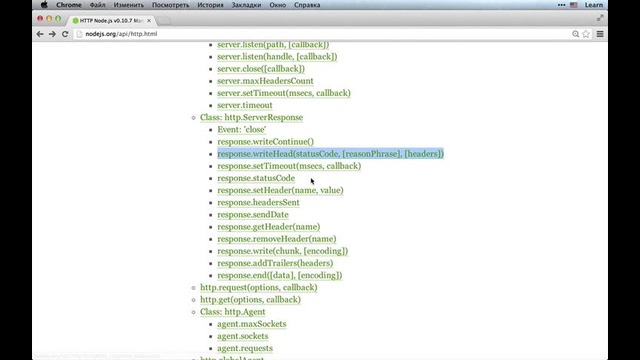The height and width of the screenshot is (360, 640).
Task: Open response.sendDate link
Action: click(x=253, y=215)
